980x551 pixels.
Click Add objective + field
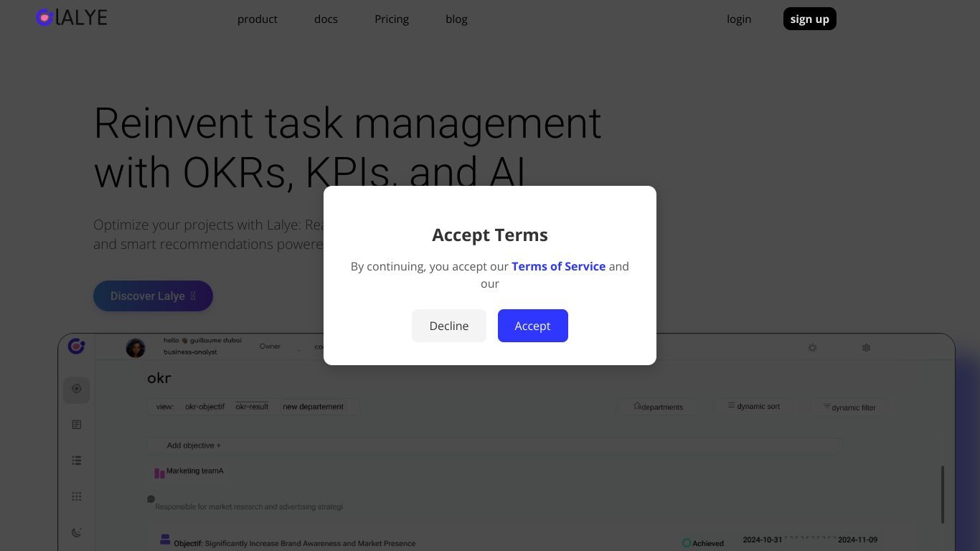coord(494,446)
